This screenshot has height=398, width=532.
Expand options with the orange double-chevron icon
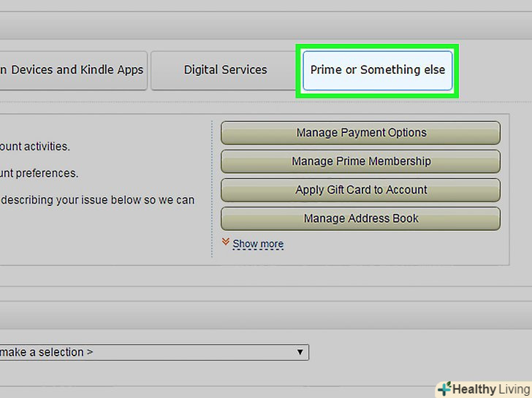click(227, 242)
